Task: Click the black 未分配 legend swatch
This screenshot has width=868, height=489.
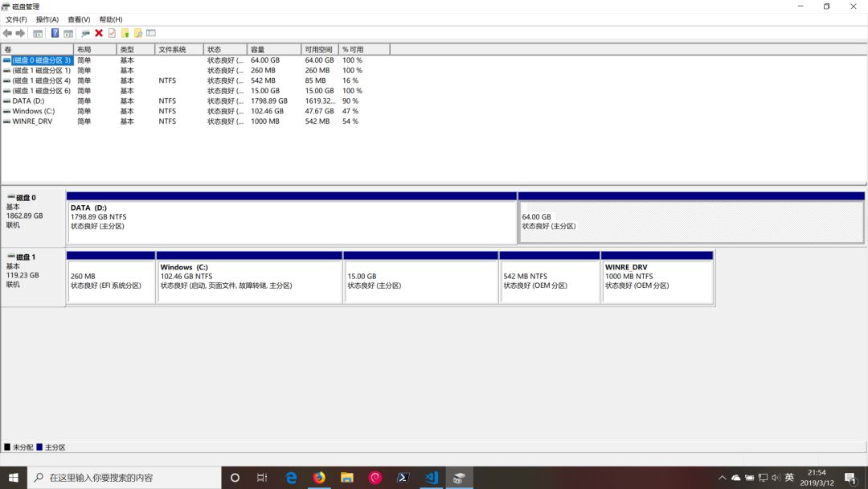Action: [x=7, y=447]
